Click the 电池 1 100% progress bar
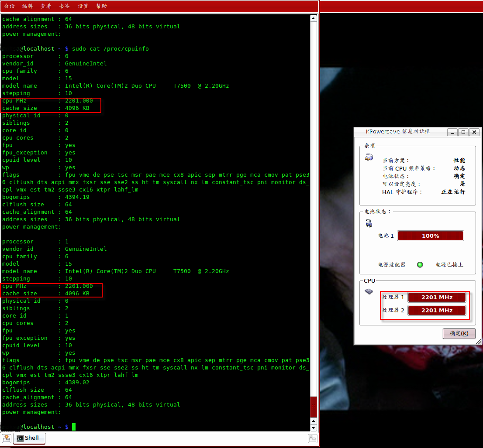Viewport: 483px width, 448px height. point(430,236)
